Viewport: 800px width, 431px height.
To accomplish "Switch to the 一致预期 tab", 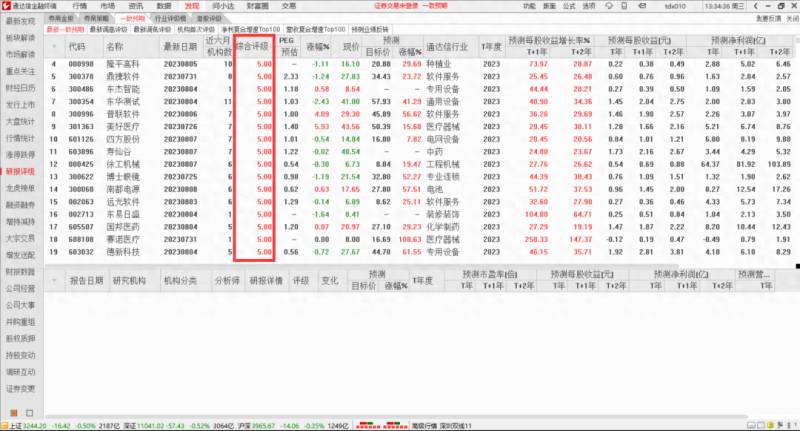I will click(133, 19).
